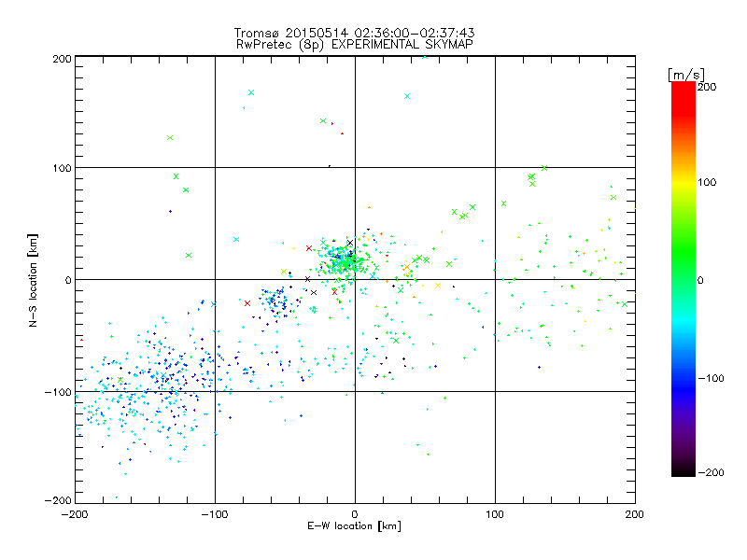
Task: Select the "E-W location [km]" axis label
Action: coord(354,526)
